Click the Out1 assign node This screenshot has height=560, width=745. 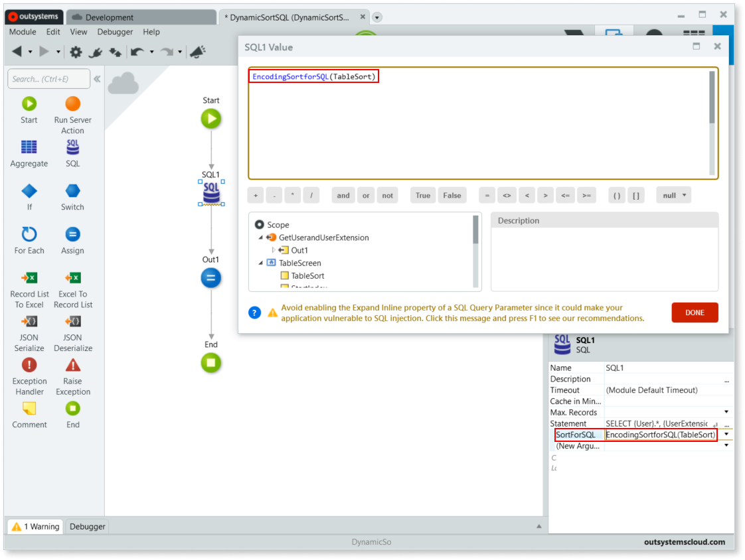tap(210, 278)
